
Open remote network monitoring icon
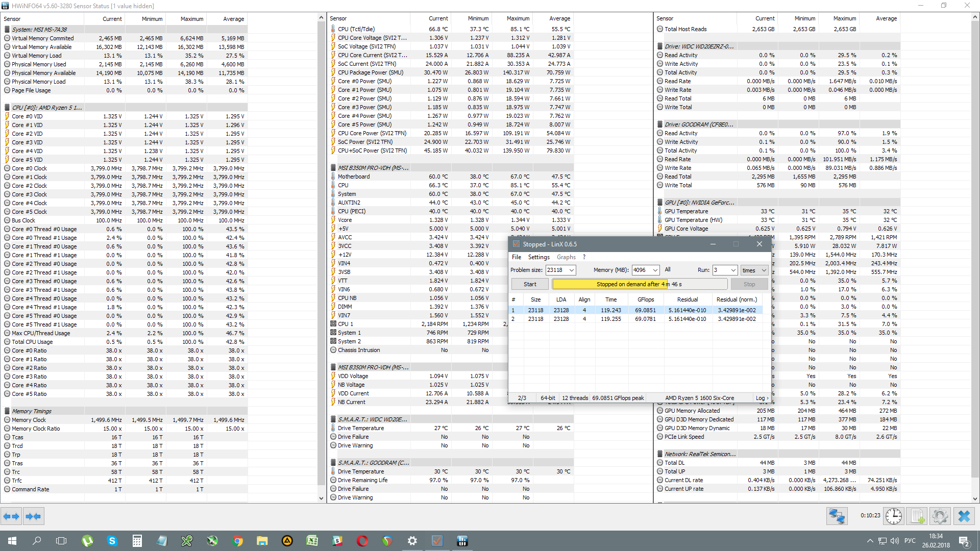click(837, 516)
